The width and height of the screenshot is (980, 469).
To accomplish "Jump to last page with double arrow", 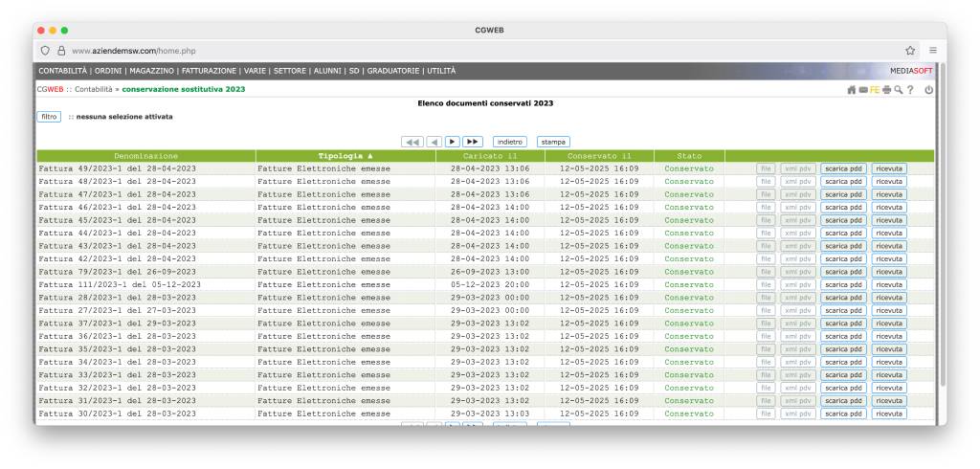I will 473,141.
